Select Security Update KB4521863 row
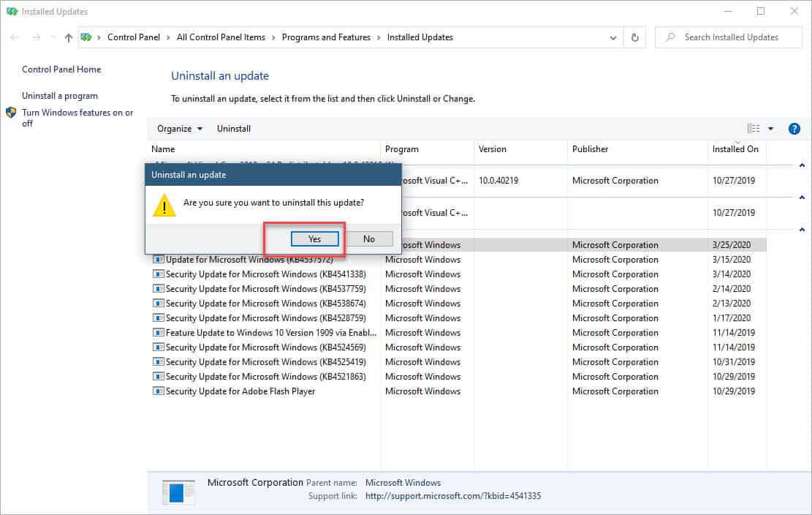This screenshot has width=812, height=515. click(459, 377)
